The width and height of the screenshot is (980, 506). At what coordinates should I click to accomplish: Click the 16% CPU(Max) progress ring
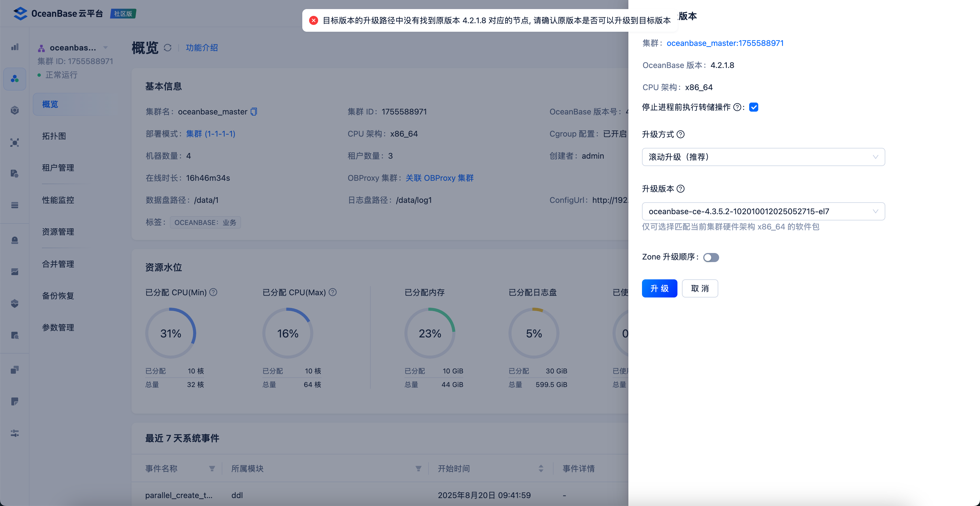[288, 333]
